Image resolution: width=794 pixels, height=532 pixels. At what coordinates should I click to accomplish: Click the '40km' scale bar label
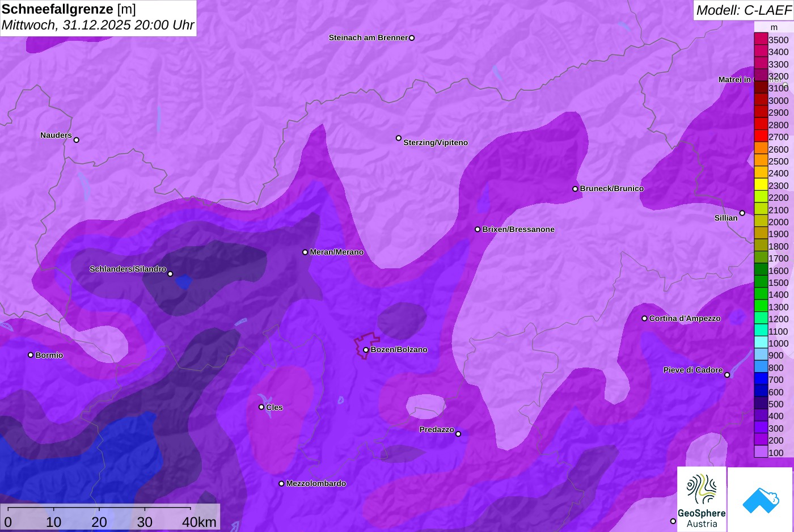199,522
